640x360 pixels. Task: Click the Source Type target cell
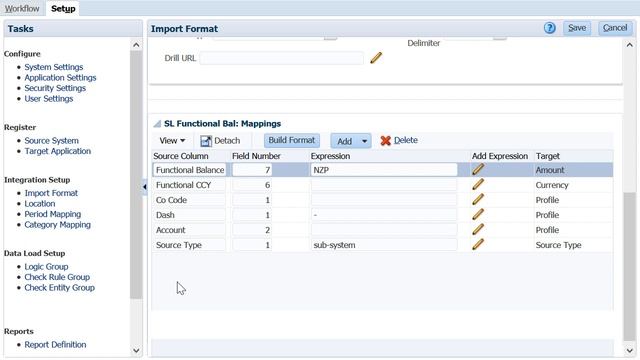coord(558,245)
